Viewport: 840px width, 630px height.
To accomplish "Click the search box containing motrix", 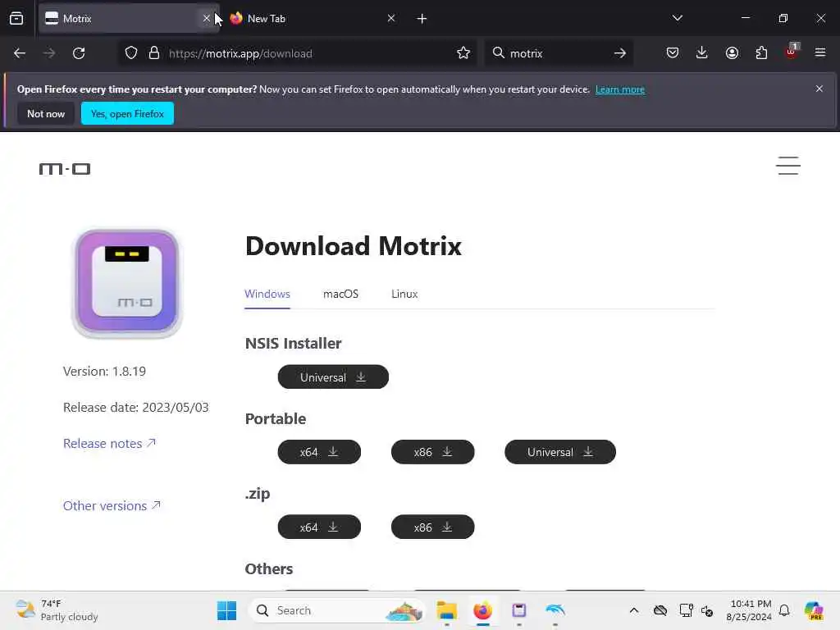I will (557, 53).
